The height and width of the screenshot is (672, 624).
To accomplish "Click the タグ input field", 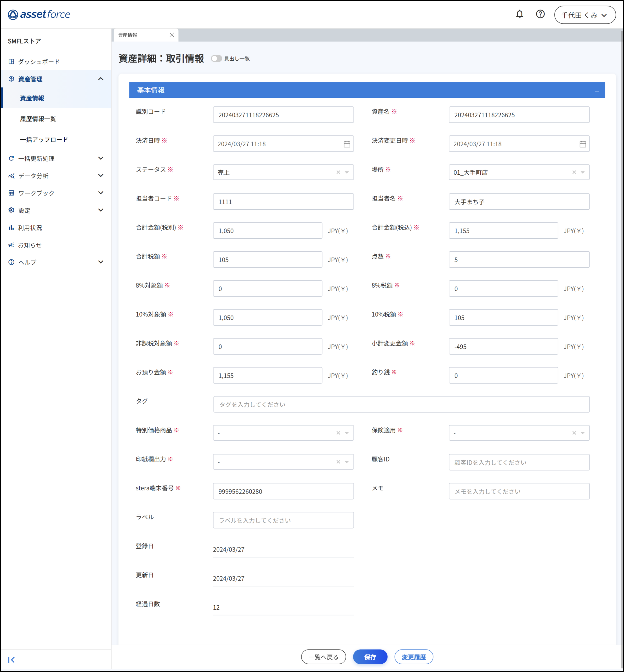I will point(401,404).
